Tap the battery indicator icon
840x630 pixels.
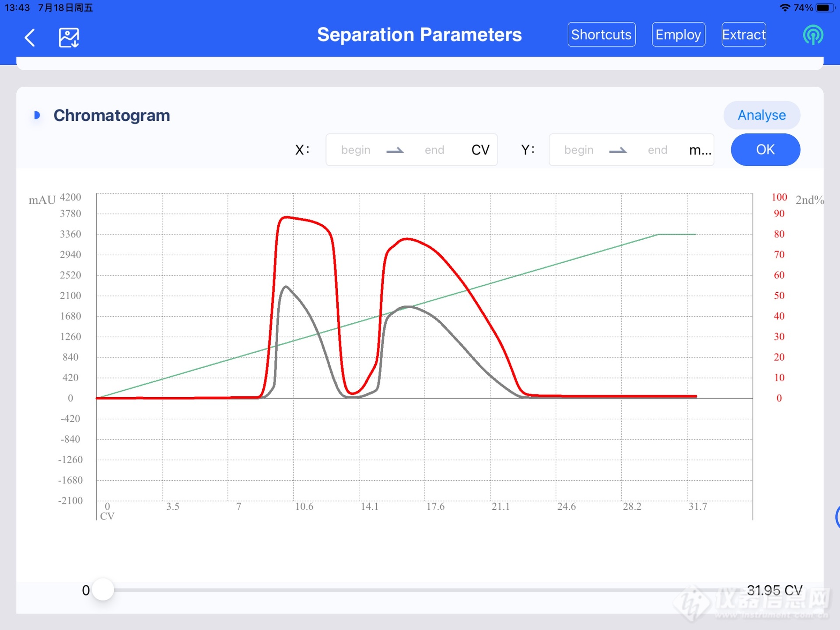tap(825, 8)
